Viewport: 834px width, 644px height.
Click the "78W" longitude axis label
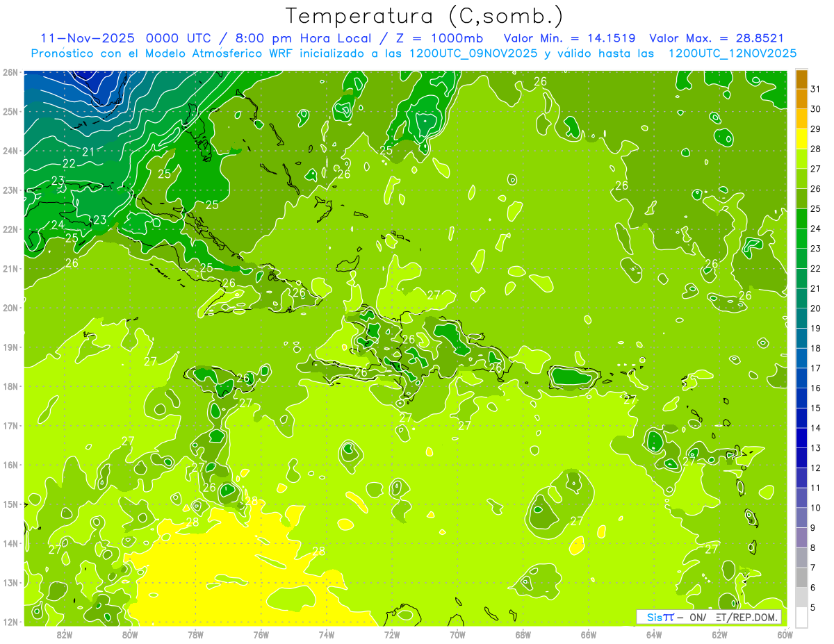(195, 634)
